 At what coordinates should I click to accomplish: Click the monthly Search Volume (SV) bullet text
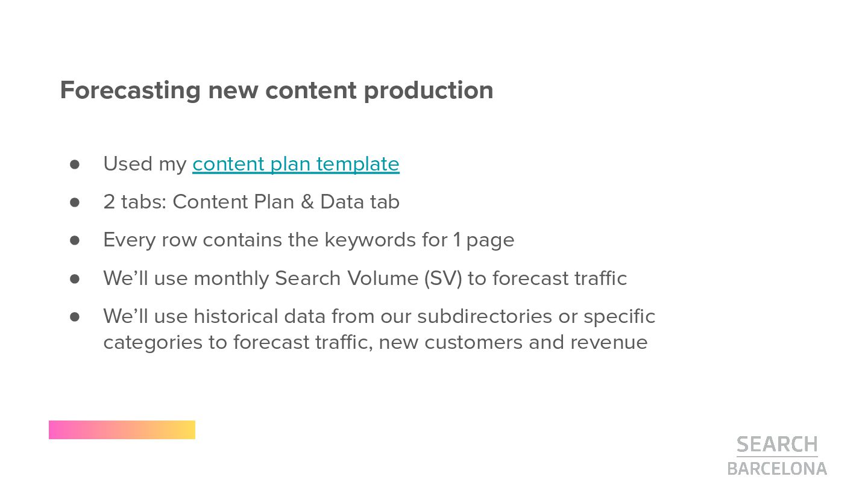365,278
